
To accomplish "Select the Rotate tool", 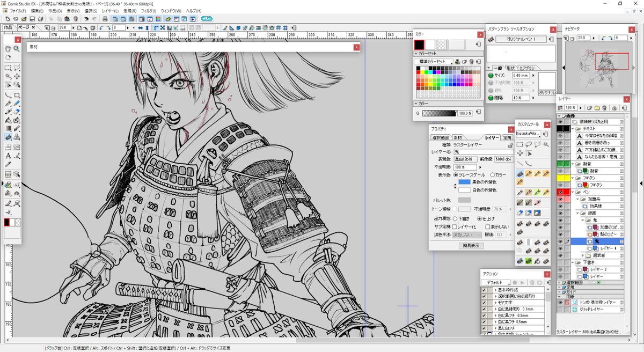I will click(8, 56).
